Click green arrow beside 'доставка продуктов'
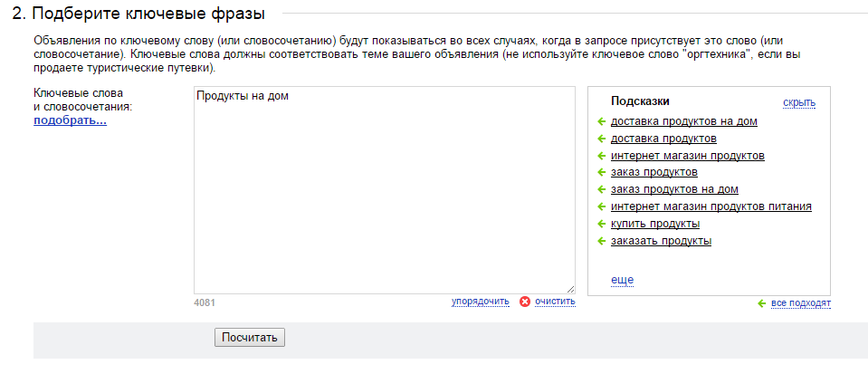The image size is (868, 374). pyautogui.click(x=602, y=139)
